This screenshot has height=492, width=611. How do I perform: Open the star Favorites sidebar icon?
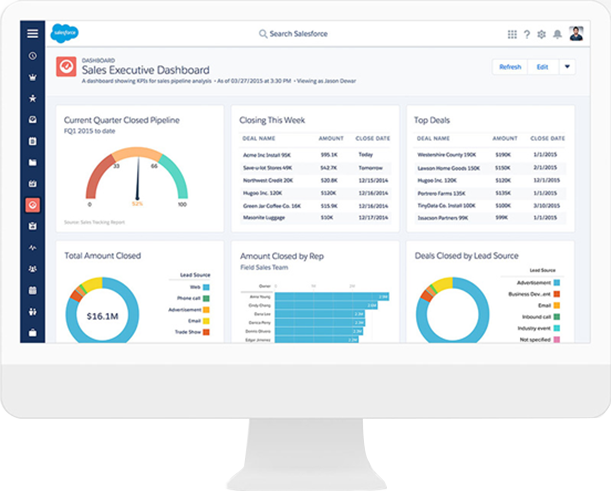33,99
